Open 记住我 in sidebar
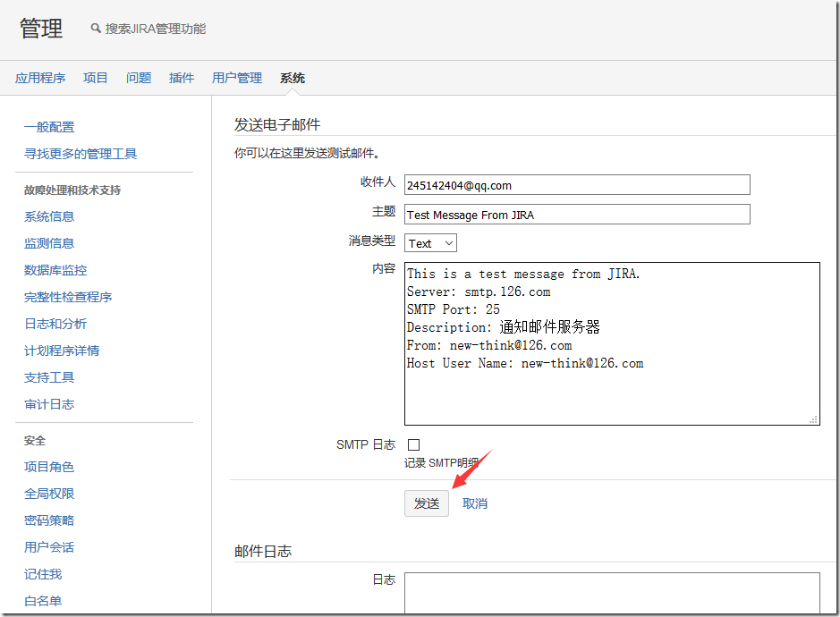 point(43,574)
